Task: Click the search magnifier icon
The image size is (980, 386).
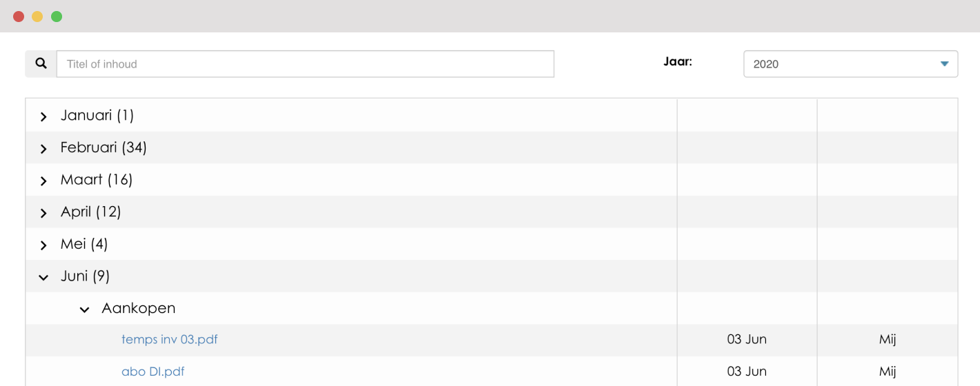Action: 41,63
